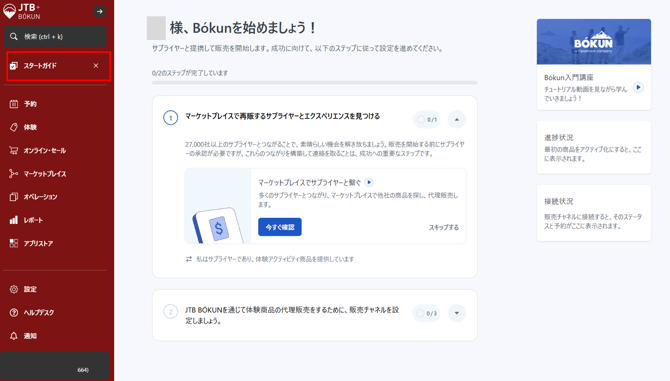Click the オペレーション documents icon
This screenshot has height=381, width=670.
[14, 197]
